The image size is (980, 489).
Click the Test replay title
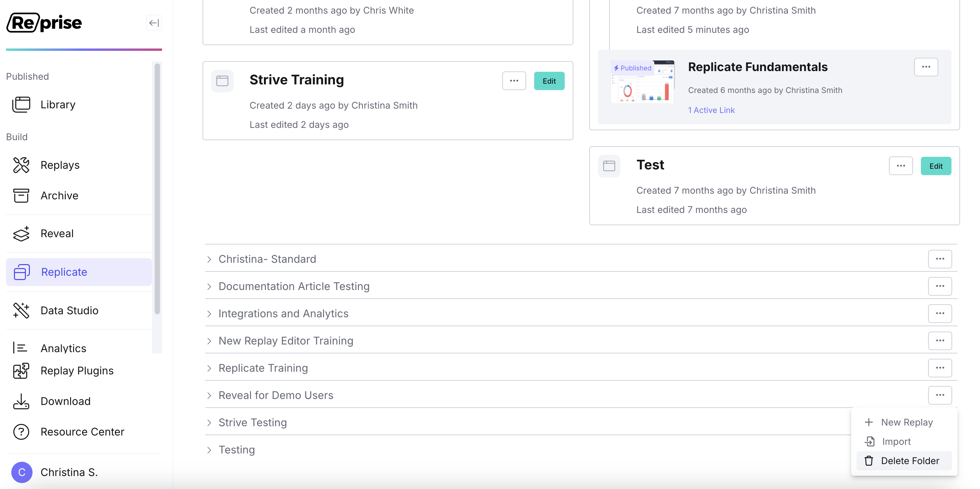click(650, 165)
